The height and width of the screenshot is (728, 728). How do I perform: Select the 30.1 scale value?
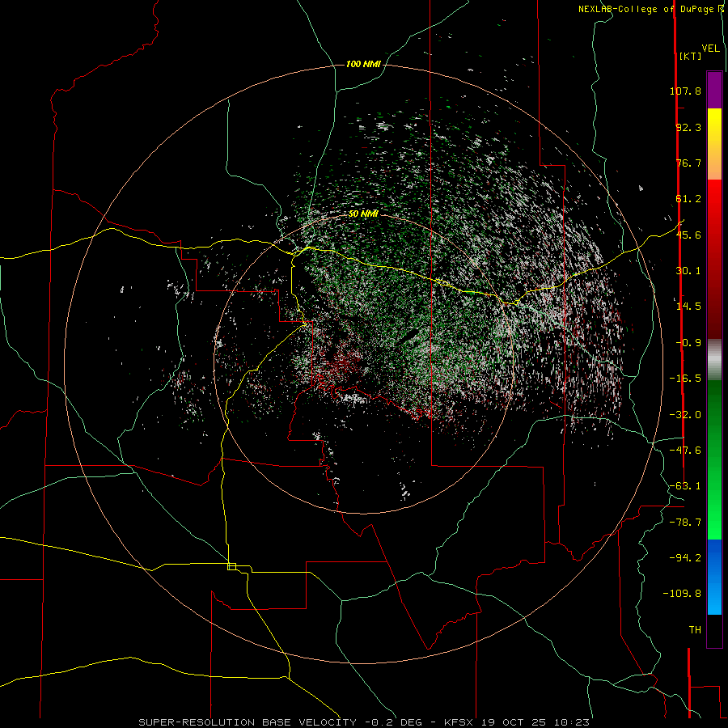coord(688,271)
